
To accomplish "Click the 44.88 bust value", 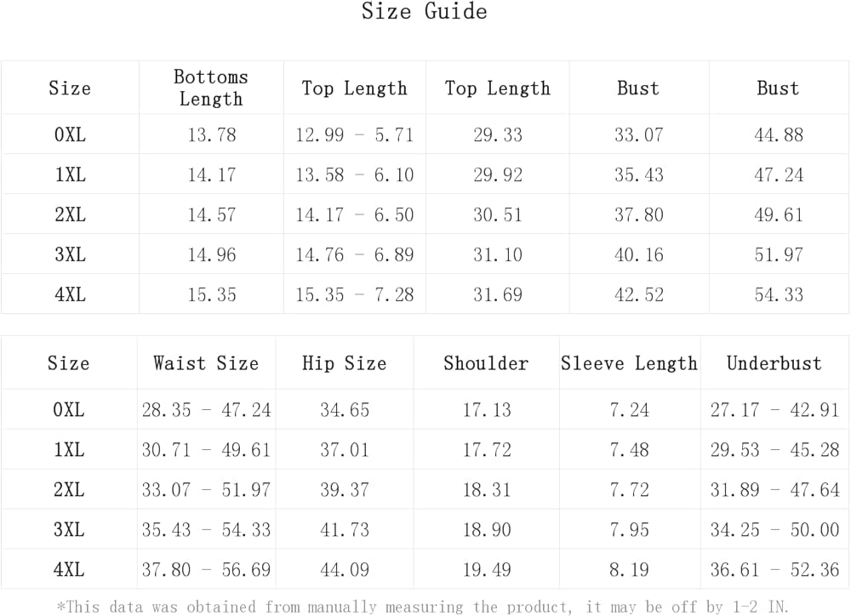I will point(779,134).
